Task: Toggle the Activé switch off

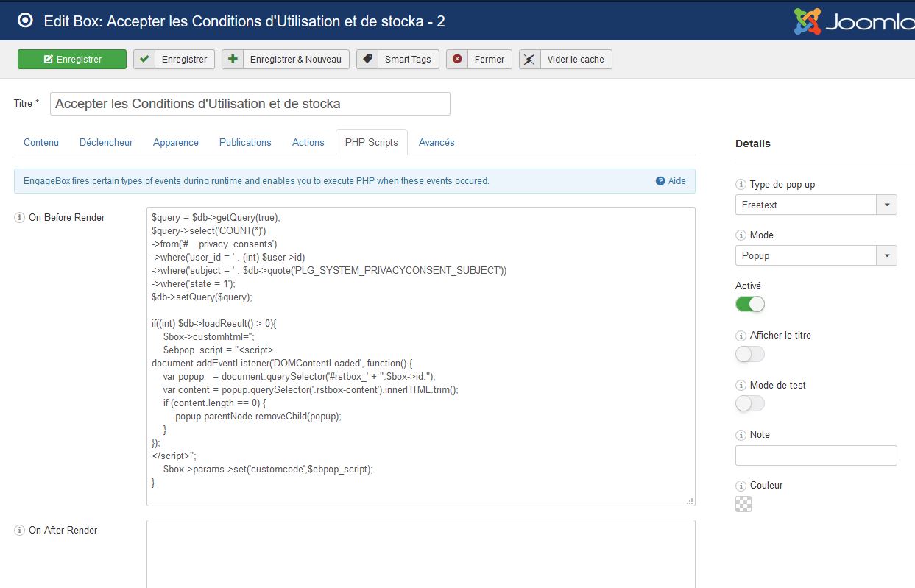Action: pos(750,304)
